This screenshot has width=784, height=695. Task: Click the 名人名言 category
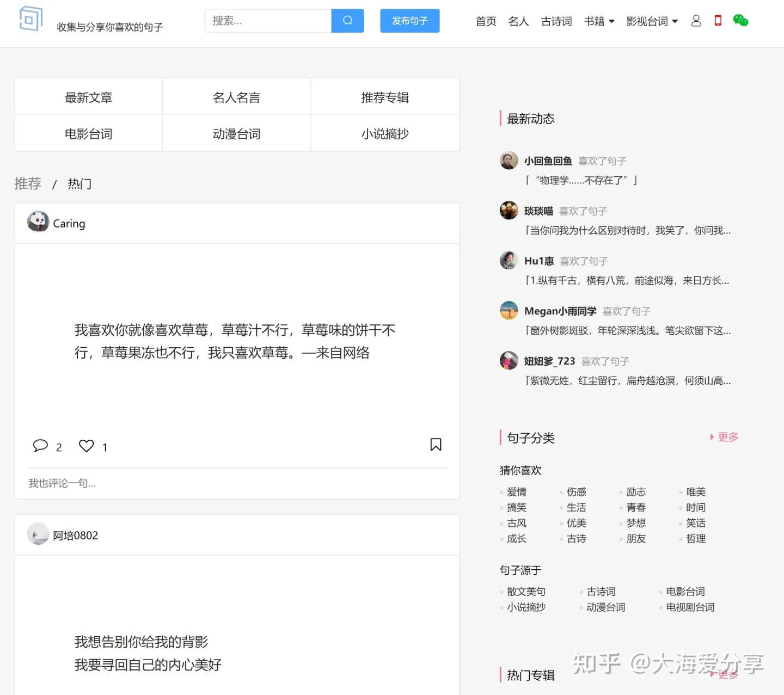pyautogui.click(x=236, y=97)
